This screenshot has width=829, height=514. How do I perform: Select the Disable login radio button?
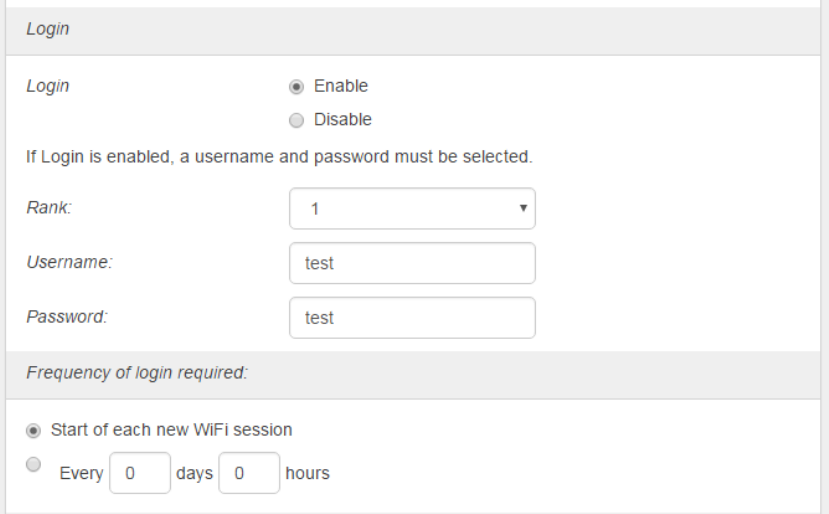(296, 120)
